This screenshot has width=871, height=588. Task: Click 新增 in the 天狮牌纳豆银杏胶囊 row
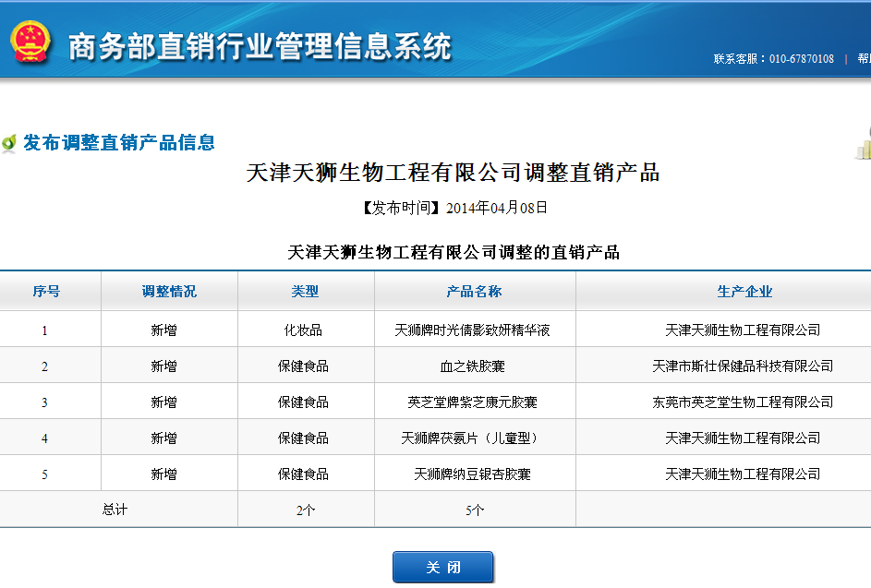pos(163,474)
